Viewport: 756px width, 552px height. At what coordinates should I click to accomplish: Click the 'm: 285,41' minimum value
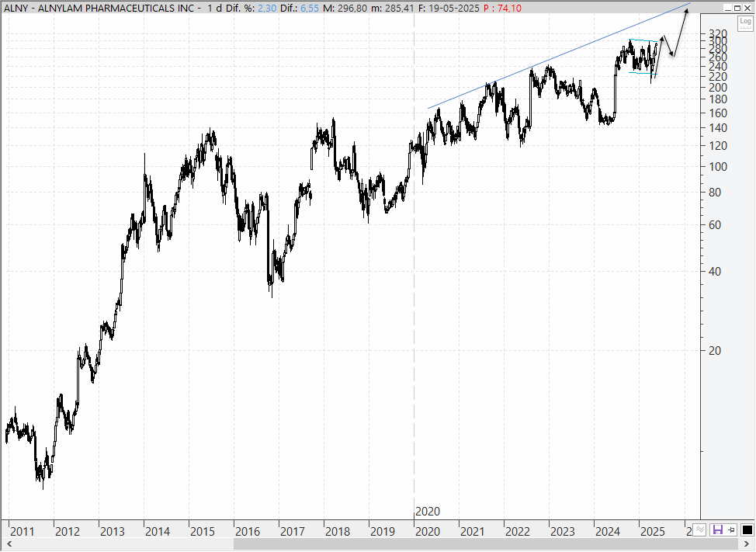(392, 8)
